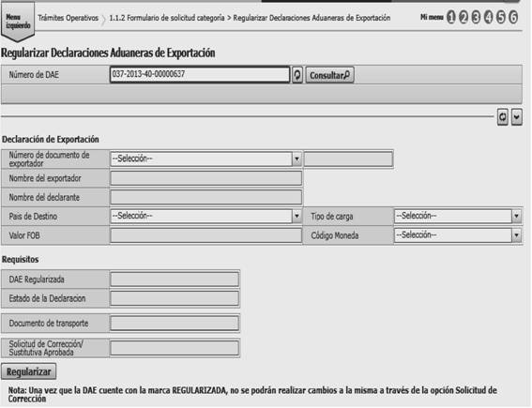The width and height of the screenshot is (532, 408).
Task: Click the Estado de la Declaración field
Action: coord(175,298)
